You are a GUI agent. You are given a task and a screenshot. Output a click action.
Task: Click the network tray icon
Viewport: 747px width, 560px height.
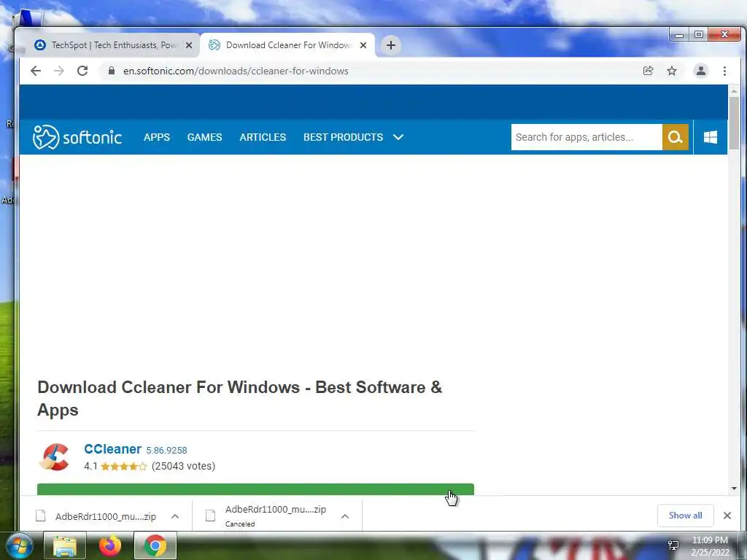pos(673,545)
